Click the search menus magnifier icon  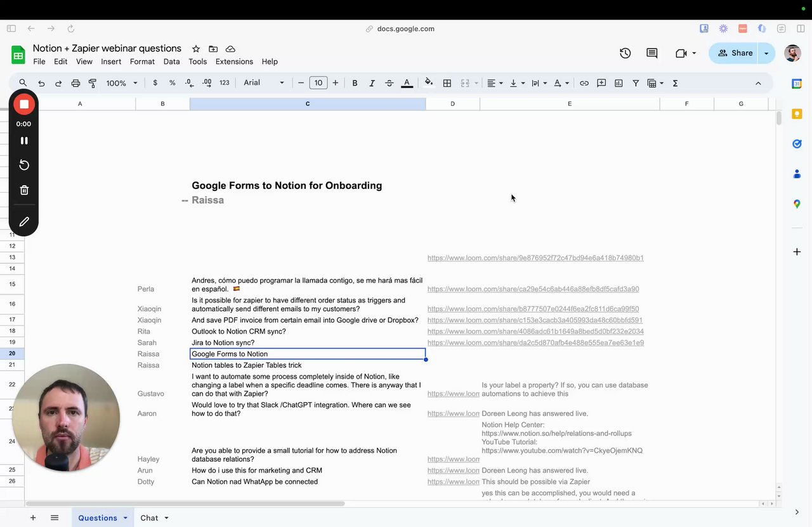tap(23, 83)
